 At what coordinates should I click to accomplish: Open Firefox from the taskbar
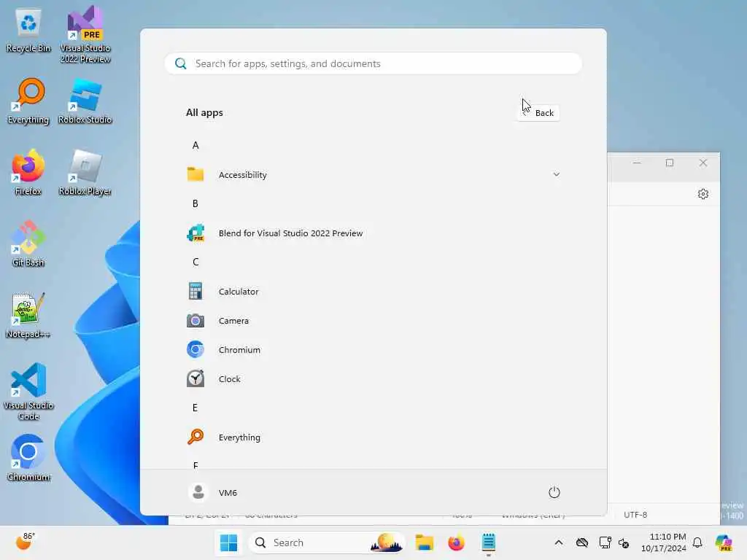pyautogui.click(x=457, y=542)
